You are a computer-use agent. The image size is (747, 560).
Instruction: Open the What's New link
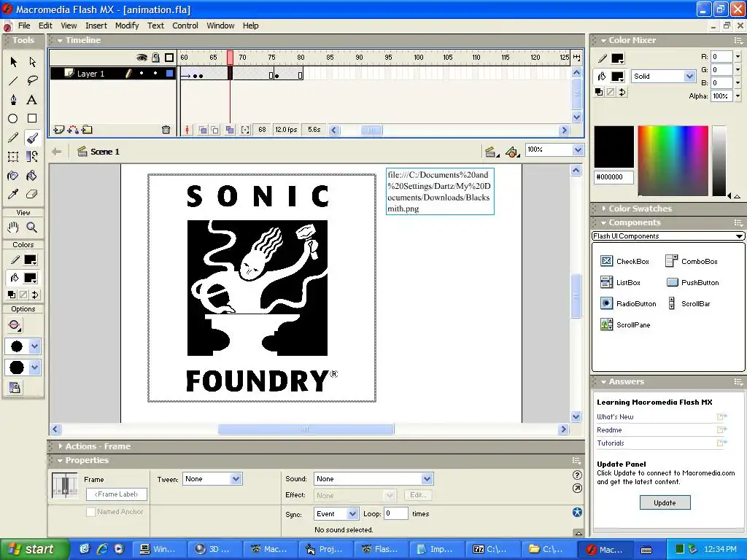coord(615,416)
